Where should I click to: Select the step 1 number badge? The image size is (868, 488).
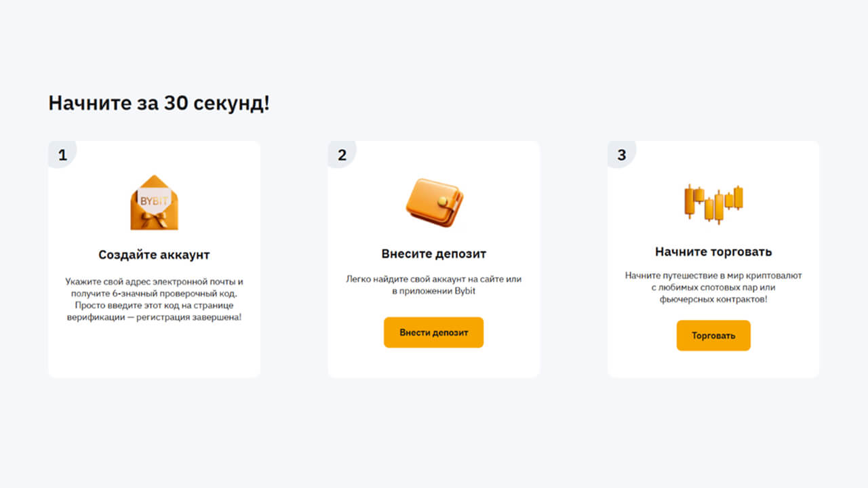pyautogui.click(x=62, y=155)
